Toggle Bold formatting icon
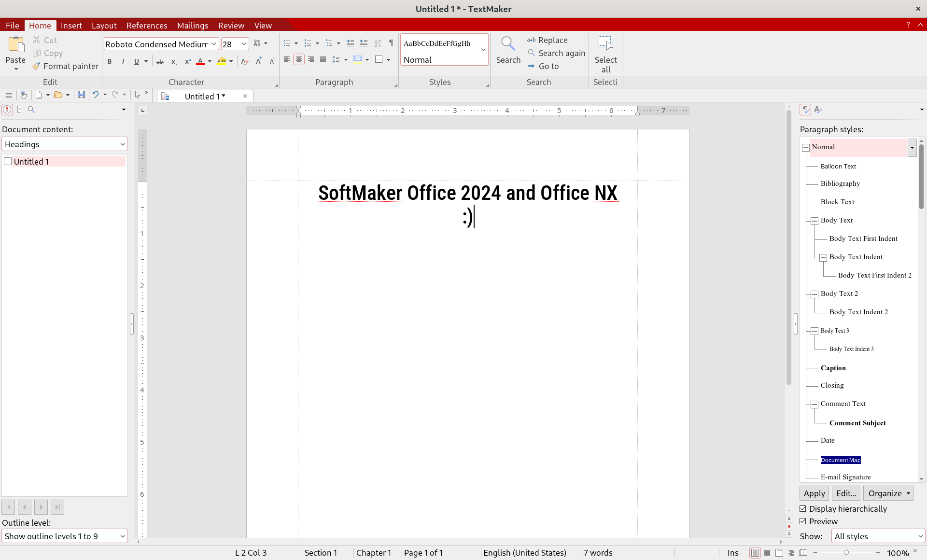Viewport: 927px width, 560px height. click(x=109, y=62)
